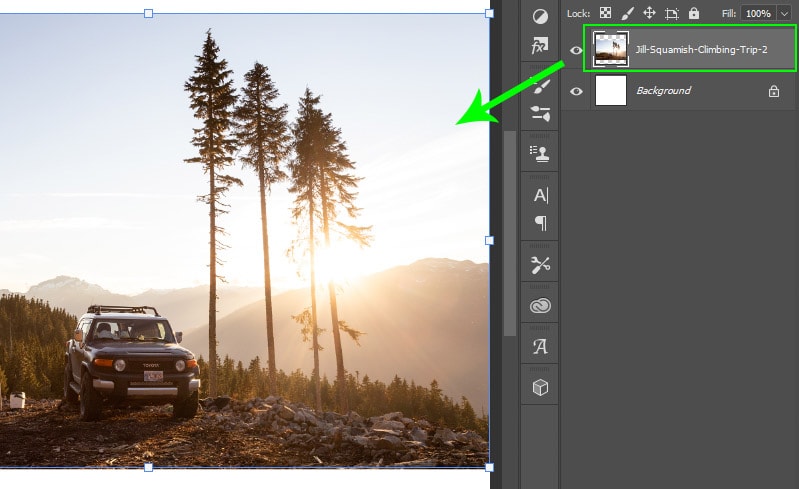Open the Paragraph panel icon

[540, 222]
